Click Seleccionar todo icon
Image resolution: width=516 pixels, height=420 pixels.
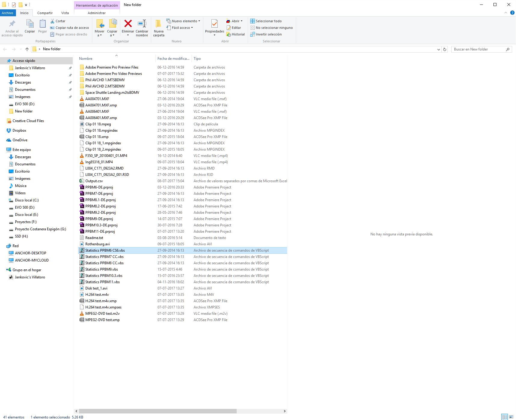253,21
